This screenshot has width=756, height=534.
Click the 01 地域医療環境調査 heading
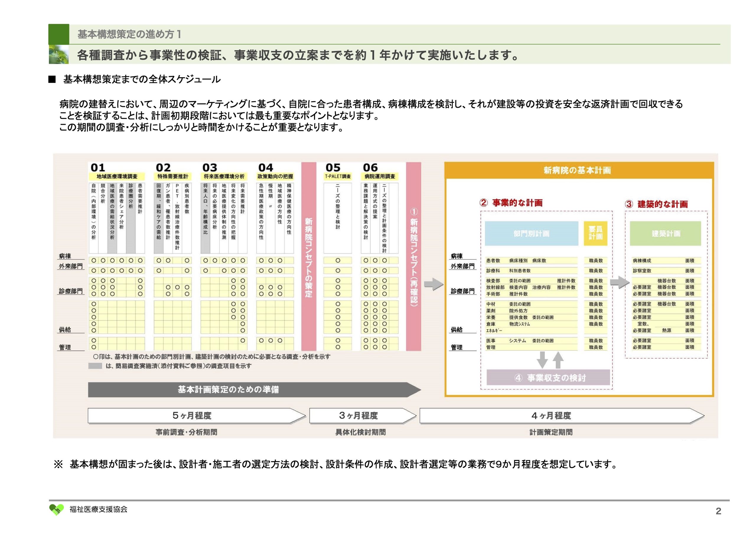click(x=117, y=172)
